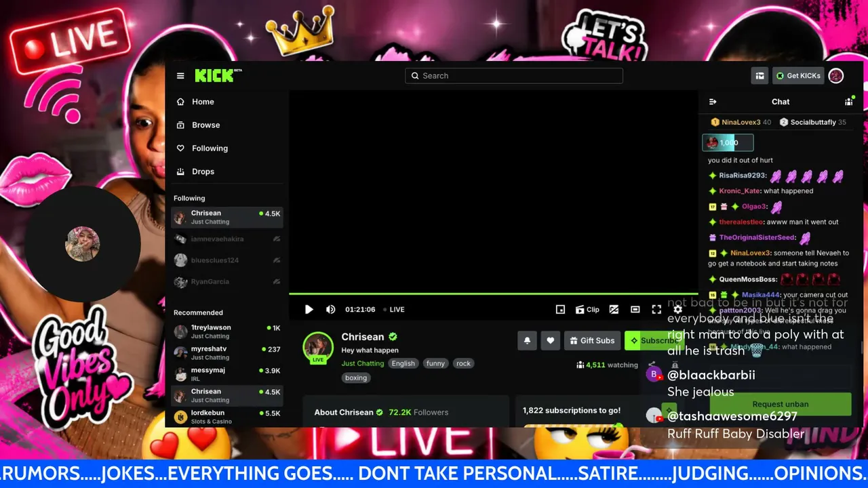Screen dimensions: 868x488
Task: Focus the Search field
Action: 514,76
